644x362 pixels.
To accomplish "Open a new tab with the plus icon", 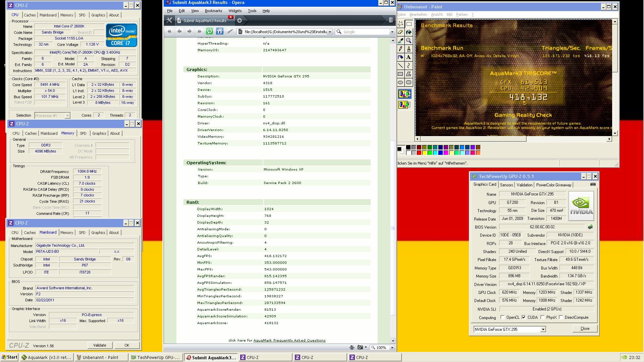I will point(239,20).
